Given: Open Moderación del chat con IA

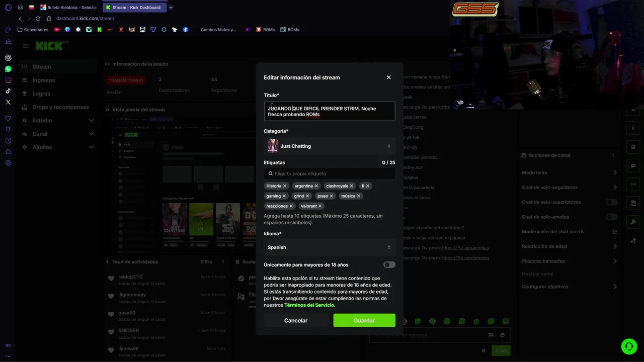Looking at the screenshot, I should pyautogui.click(x=569, y=232).
